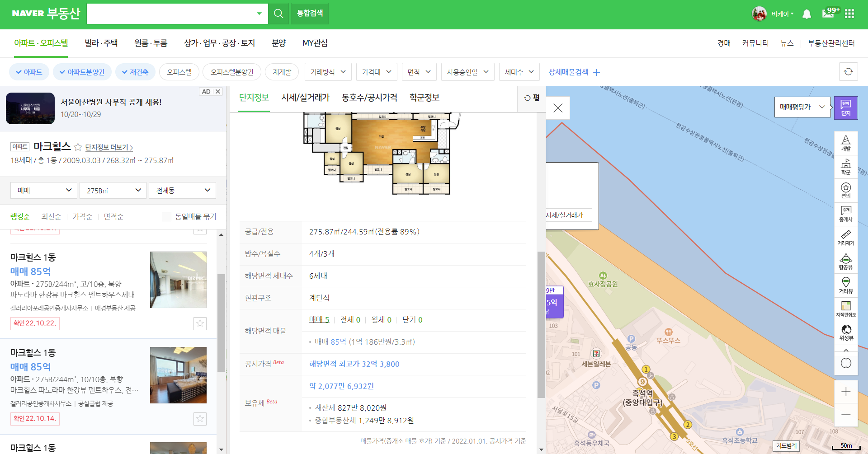
Task: Open the 거래방식 dropdown
Action: 328,72
